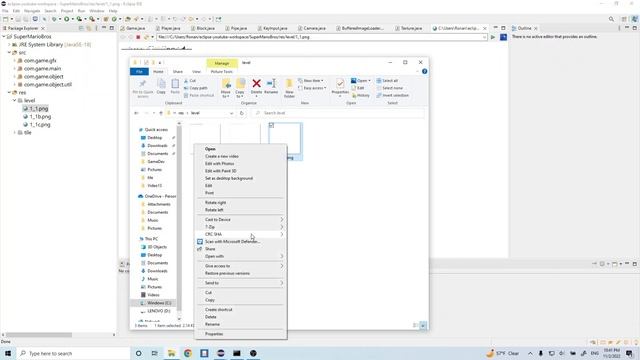
Task: Toggle the checkbox on the selected image thumbnail
Action: [x=271, y=125]
